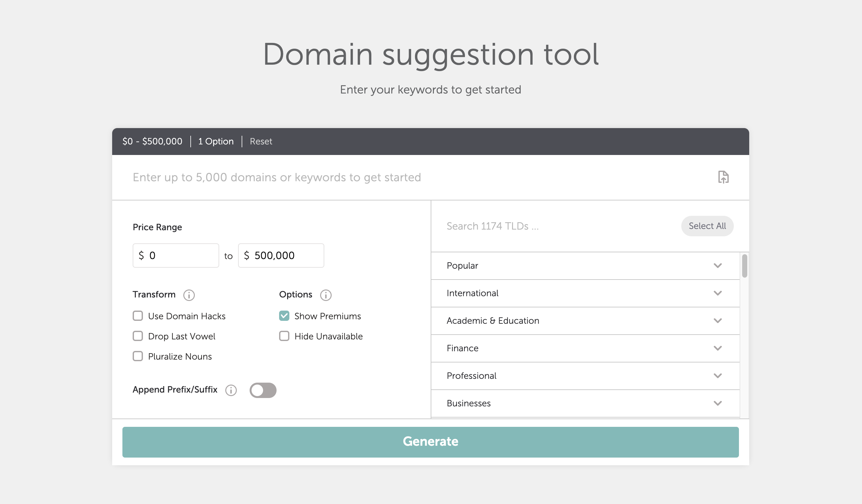
Task: Turn on the Append Prefix/Suffix switch
Action: click(263, 390)
